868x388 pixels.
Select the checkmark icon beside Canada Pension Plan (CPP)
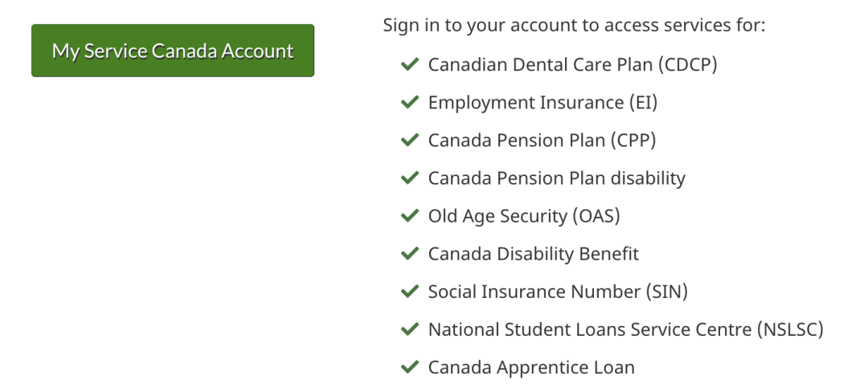(x=410, y=140)
